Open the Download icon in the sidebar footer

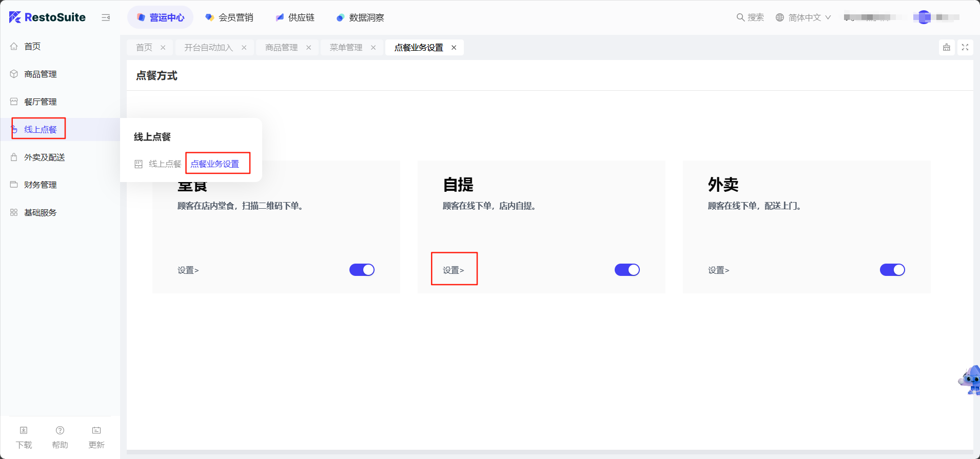[x=24, y=431]
